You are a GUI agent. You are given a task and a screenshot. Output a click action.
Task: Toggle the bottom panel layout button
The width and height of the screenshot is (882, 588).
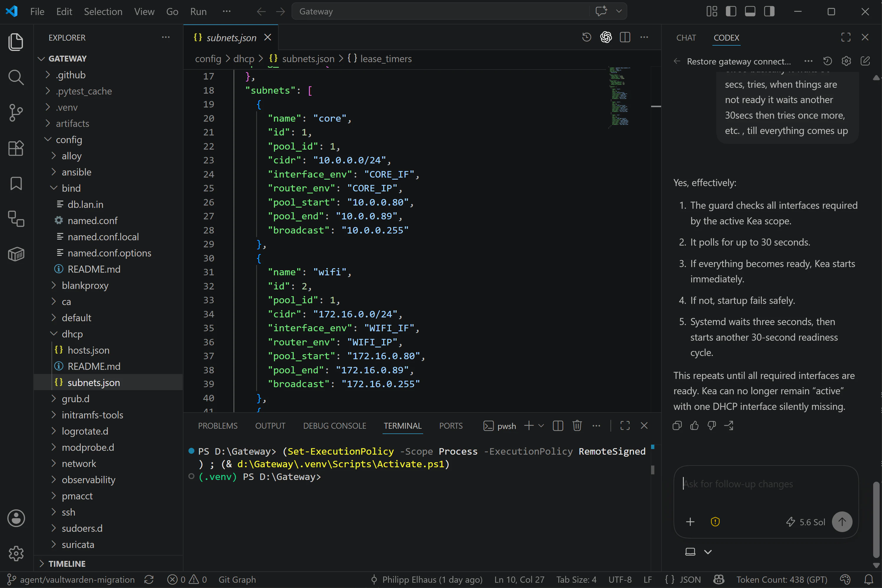pyautogui.click(x=750, y=11)
